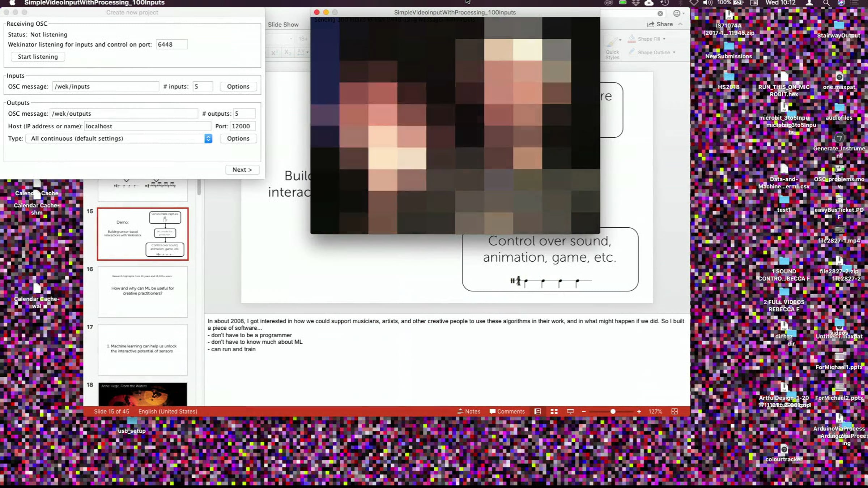Switch to Slide Sorter view

click(x=554, y=411)
